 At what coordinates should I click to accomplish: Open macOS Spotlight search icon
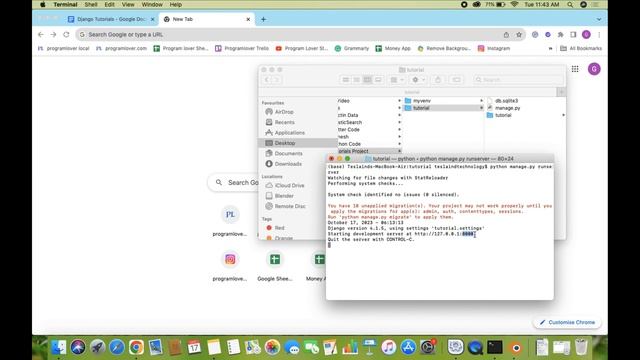tap(570, 4)
